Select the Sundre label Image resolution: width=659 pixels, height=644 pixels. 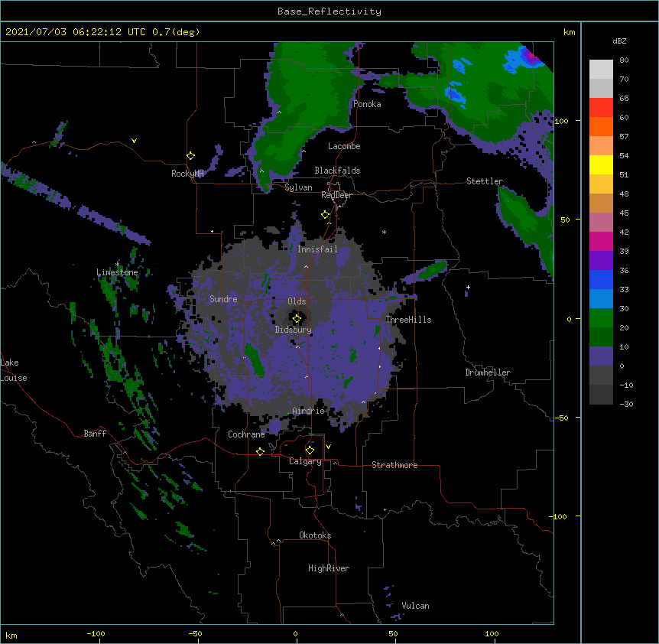223,299
